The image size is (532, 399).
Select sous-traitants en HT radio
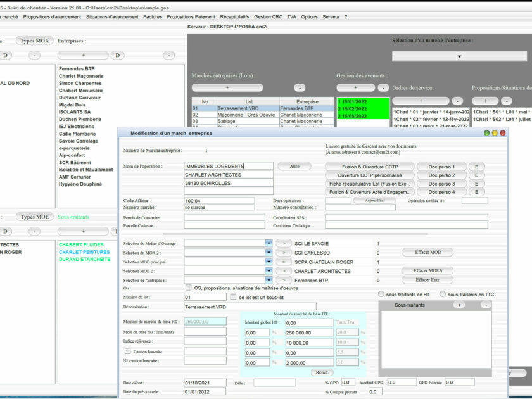tap(381, 294)
